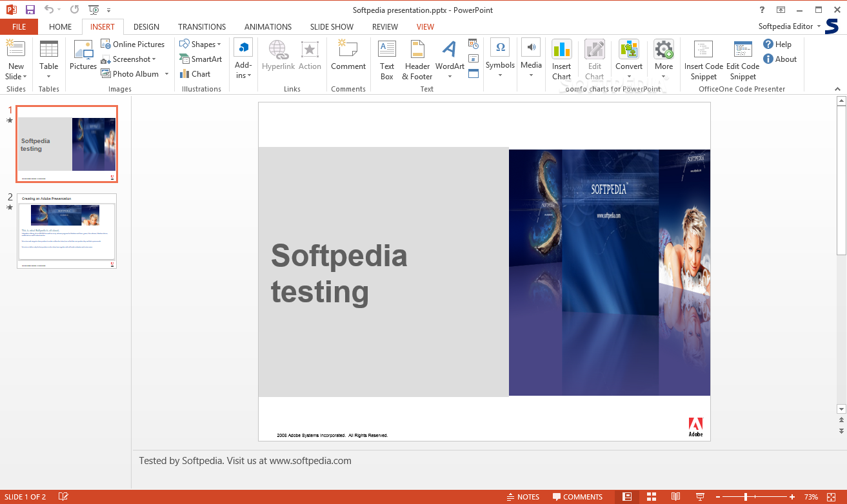Click the zoom slider handle

click(x=746, y=497)
